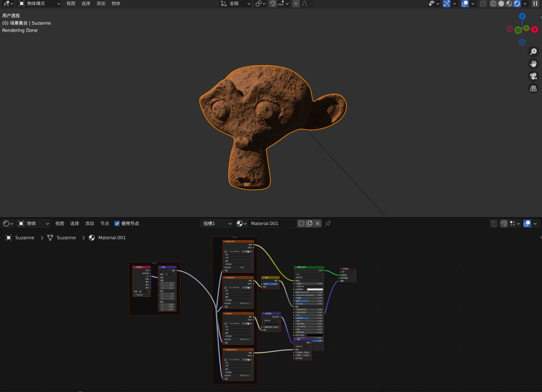Toggle camera view with camera icon
The width and height of the screenshot is (542, 392).
(x=533, y=76)
